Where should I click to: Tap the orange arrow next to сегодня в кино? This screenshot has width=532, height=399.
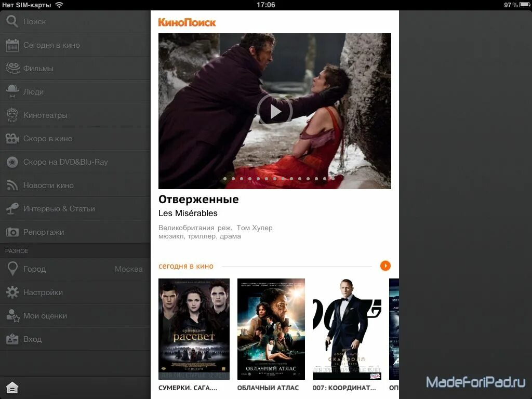pos(385,265)
